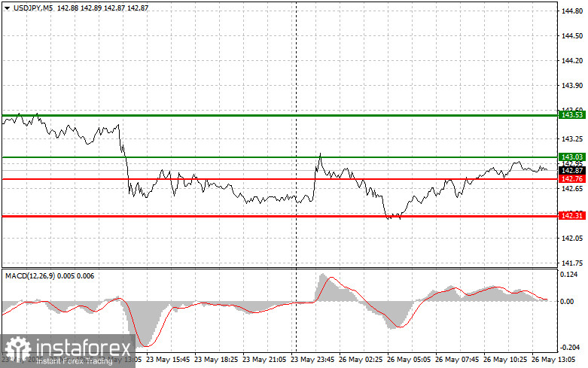Click the 26 May 10:25 time label
The width and height of the screenshot is (588, 368).
[x=505, y=360]
